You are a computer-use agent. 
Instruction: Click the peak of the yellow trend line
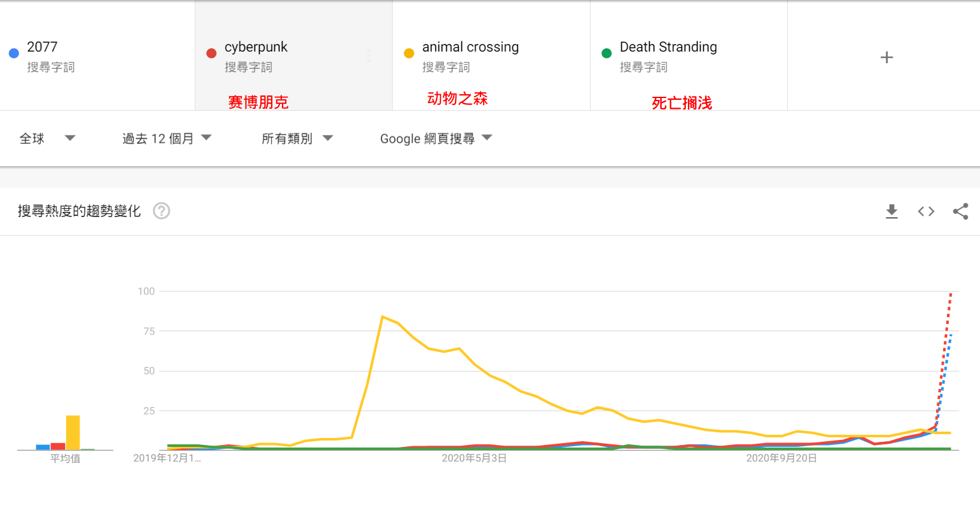coord(382,316)
